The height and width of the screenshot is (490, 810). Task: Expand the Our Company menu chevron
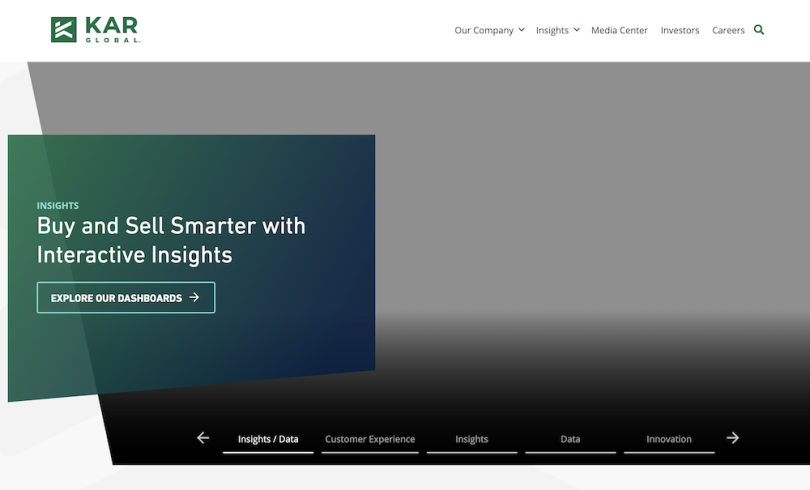point(522,30)
